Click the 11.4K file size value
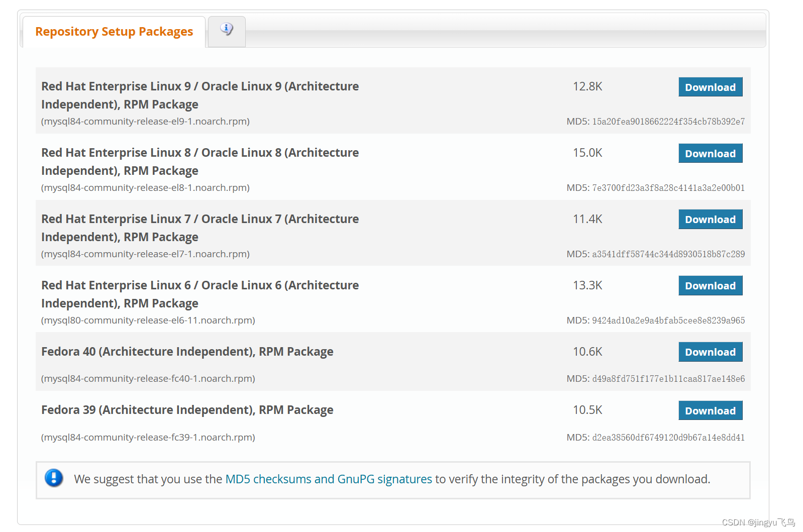Image resolution: width=803 pixels, height=532 pixels. tap(587, 219)
